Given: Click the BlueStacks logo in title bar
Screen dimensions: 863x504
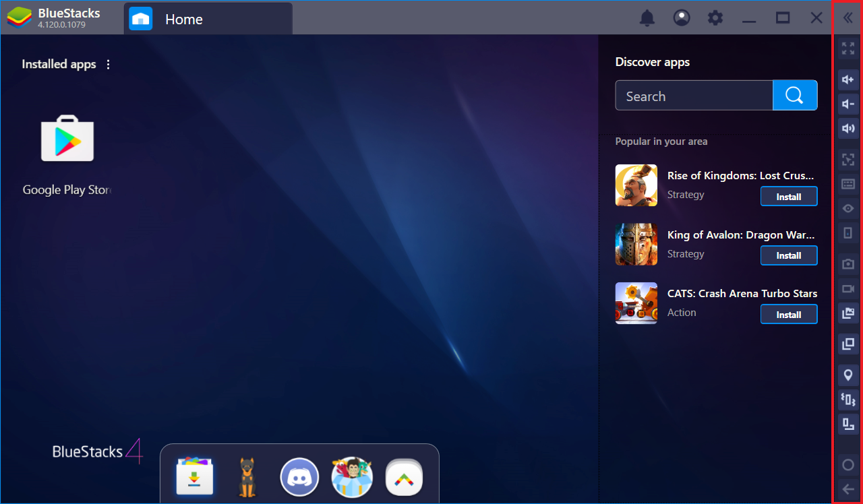Looking at the screenshot, I should click(20, 18).
